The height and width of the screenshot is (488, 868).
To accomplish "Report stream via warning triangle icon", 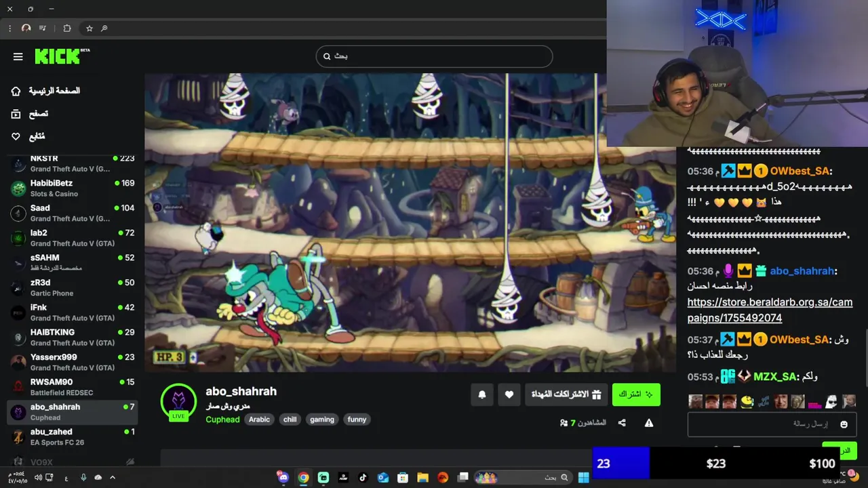I will [x=649, y=423].
